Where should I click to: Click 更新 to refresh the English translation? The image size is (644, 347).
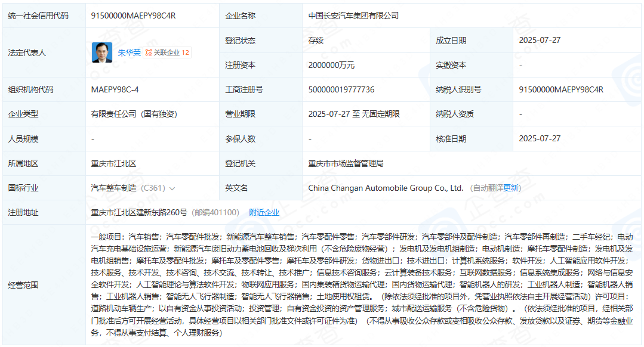pos(511,187)
